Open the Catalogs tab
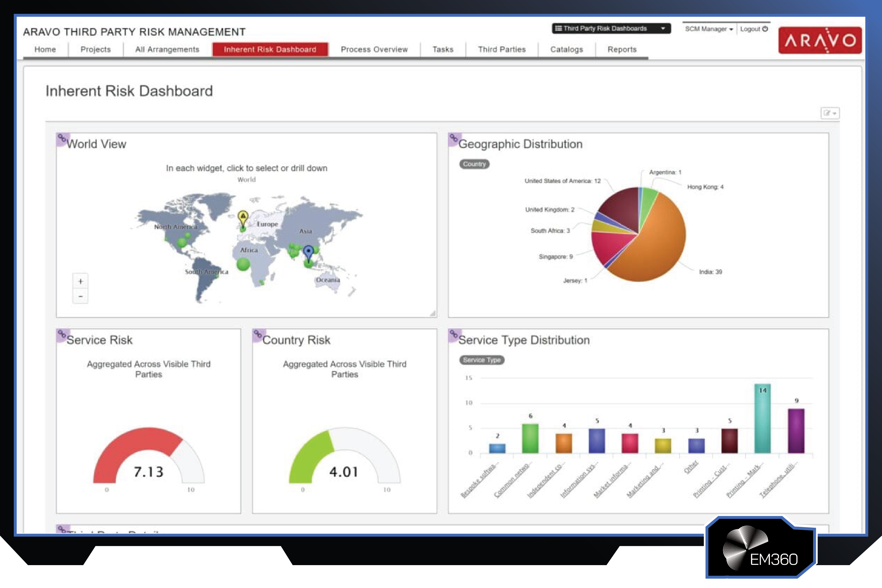 click(x=567, y=50)
